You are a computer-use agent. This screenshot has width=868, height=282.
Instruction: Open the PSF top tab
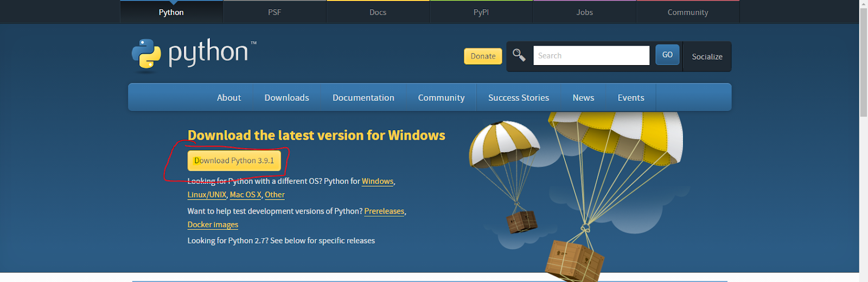pos(275,12)
